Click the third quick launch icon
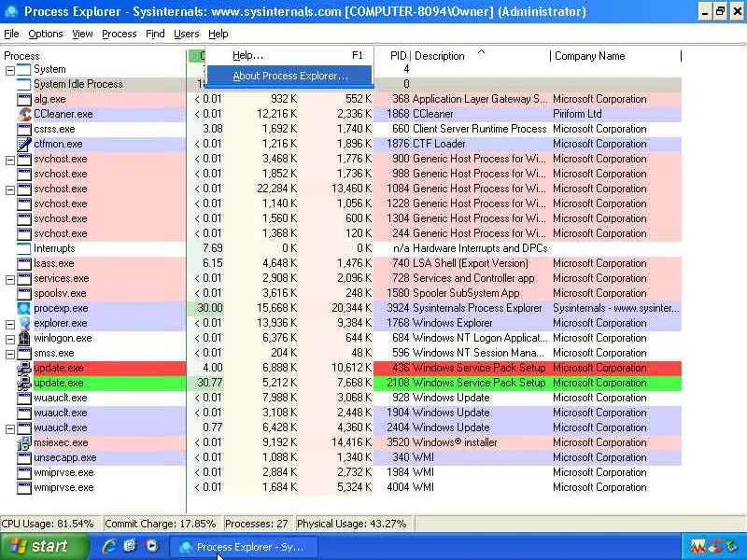The height and width of the screenshot is (560, 747). 152,546
